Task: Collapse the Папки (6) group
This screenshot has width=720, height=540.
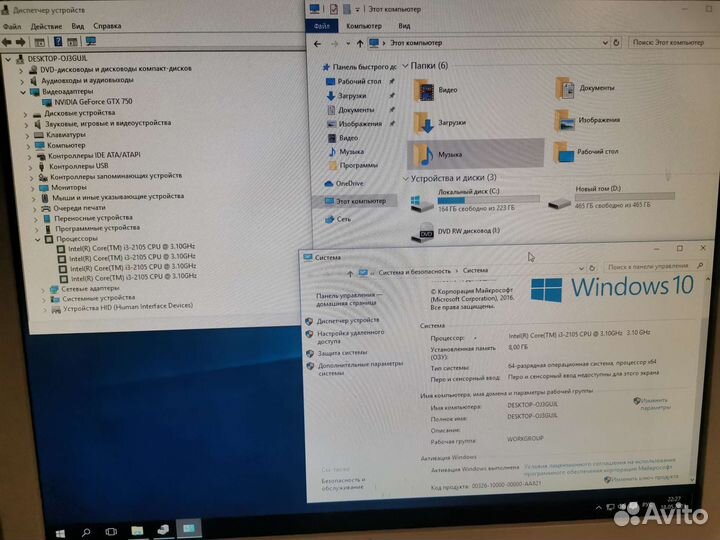Action: pos(405,66)
